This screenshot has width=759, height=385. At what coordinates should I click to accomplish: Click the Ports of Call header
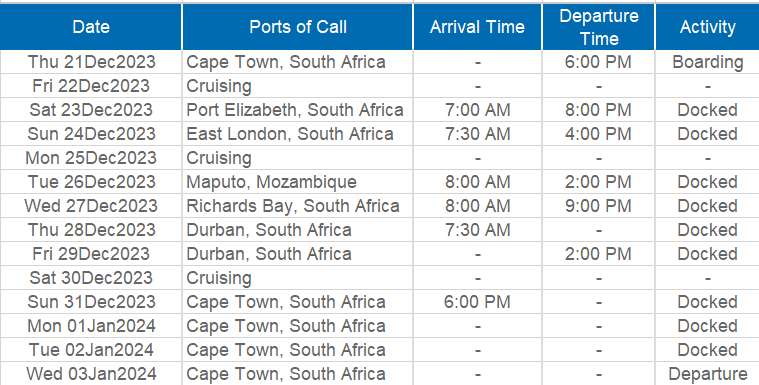[298, 27]
